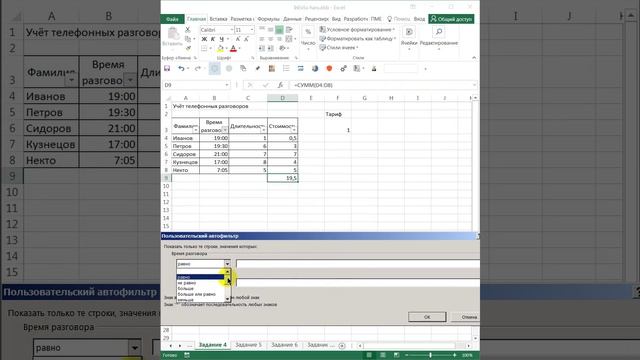Click the Paste (Вставить) clipboard icon
This screenshot has width=640, height=360.
coord(173,34)
